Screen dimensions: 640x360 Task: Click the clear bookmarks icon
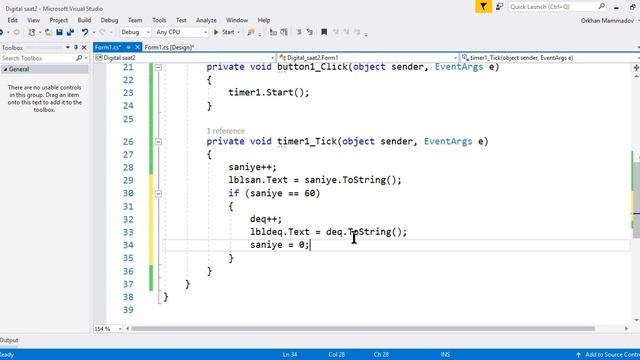coord(357,32)
